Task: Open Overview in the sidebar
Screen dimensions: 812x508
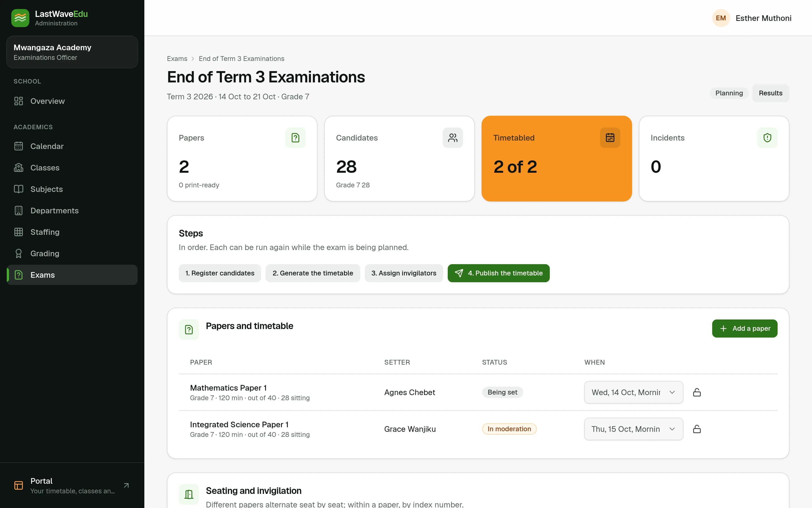Action: (72, 101)
